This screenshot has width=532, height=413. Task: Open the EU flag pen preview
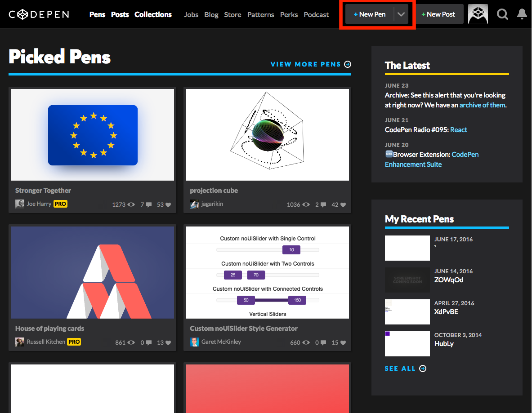(x=92, y=135)
